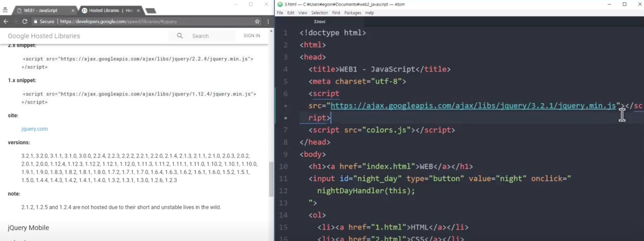
Task: Click the browser page scrollbar thumb
Action: 271,179
